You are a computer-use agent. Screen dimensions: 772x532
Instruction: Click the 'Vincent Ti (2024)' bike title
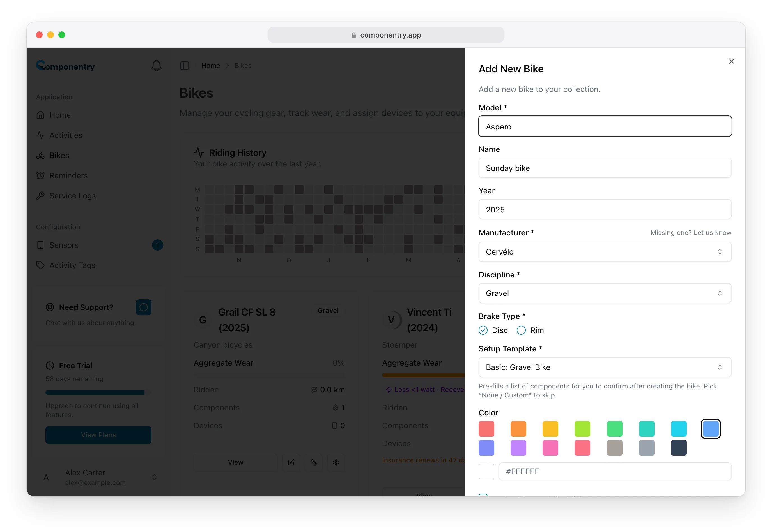[x=429, y=320]
